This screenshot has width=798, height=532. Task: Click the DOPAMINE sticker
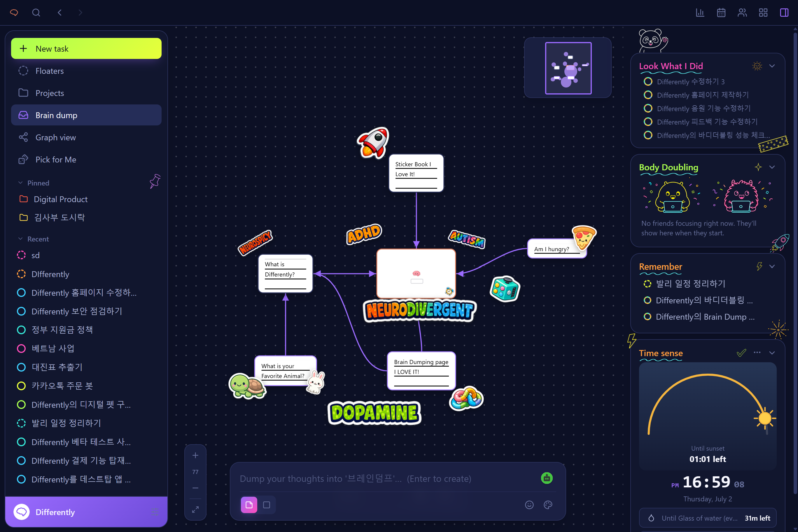(x=374, y=413)
